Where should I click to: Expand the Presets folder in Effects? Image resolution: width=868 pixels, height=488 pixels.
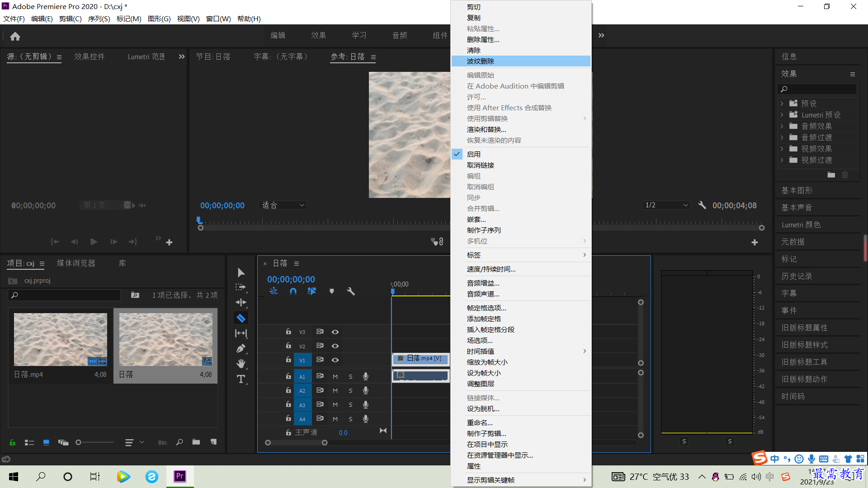[782, 103]
